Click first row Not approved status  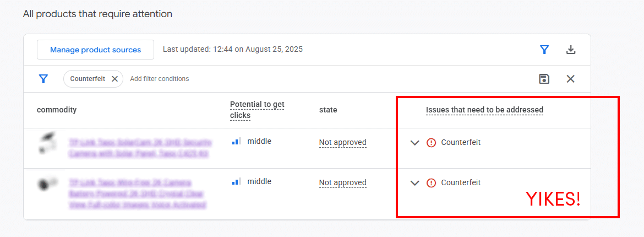tap(342, 143)
